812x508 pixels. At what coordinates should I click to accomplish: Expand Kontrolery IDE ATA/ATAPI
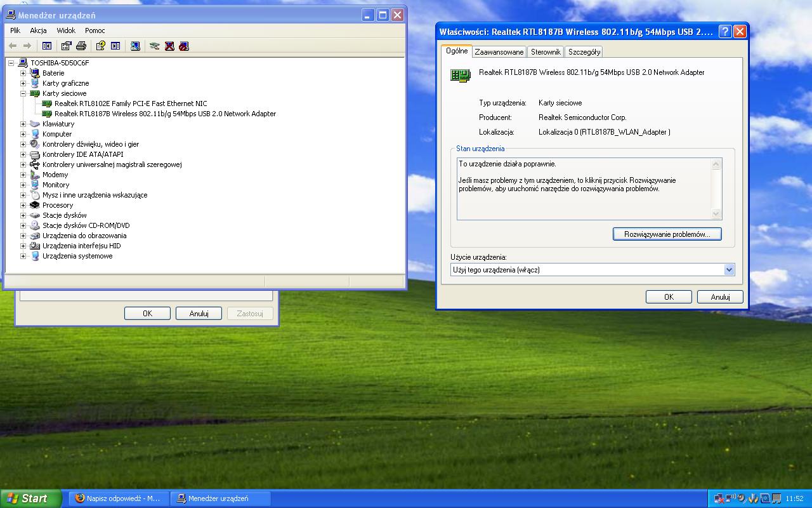(23, 154)
